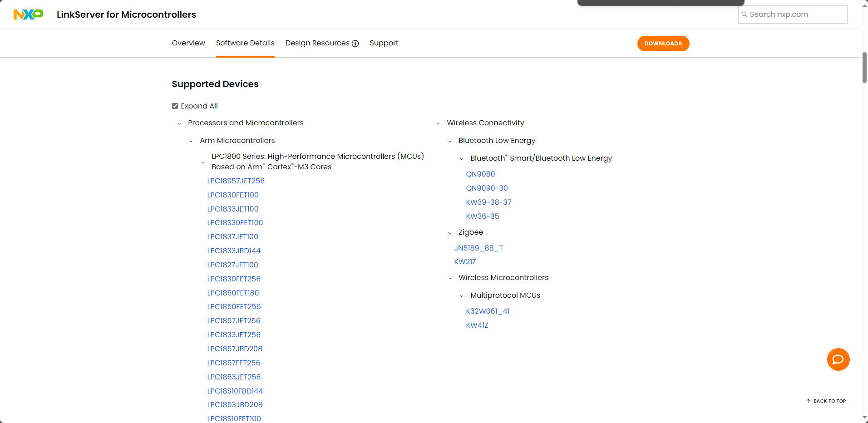Collapse the Multiprotocol MCUs group
This screenshot has width=868, height=423.
point(462,295)
